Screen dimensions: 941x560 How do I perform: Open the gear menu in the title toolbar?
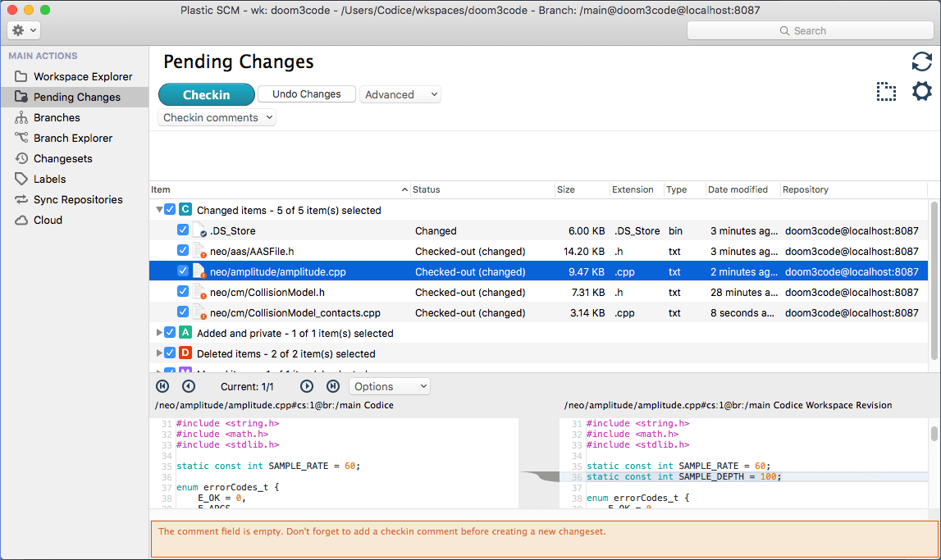[x=24, y=30]
